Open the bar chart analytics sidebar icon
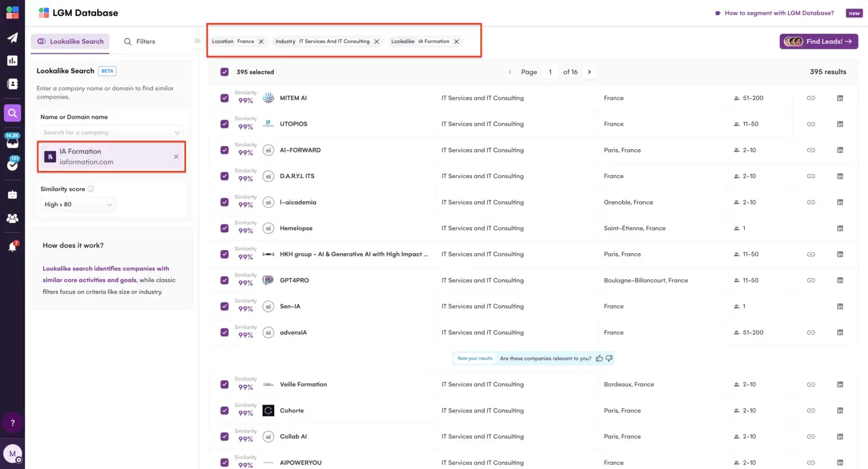 coord(12,60)
